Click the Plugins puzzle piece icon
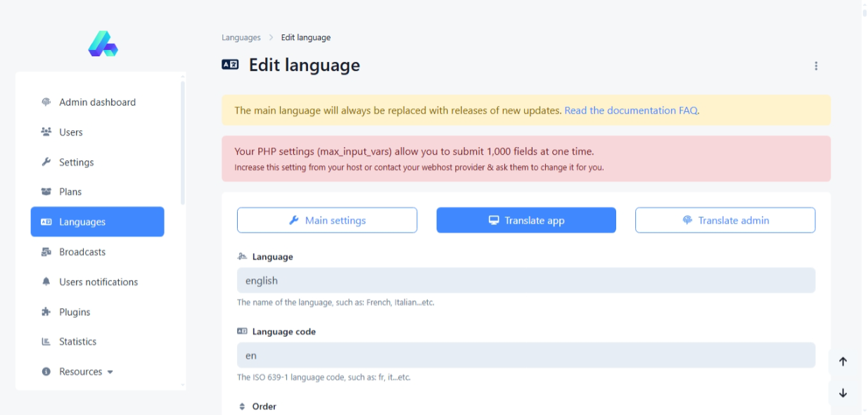This screenshot has height=415, width=868. 46,312
